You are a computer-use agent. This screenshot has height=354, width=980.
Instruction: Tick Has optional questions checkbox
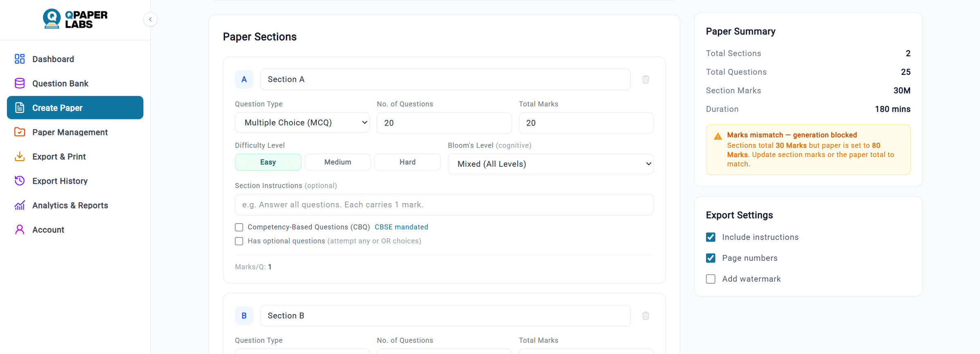(239, 241)
